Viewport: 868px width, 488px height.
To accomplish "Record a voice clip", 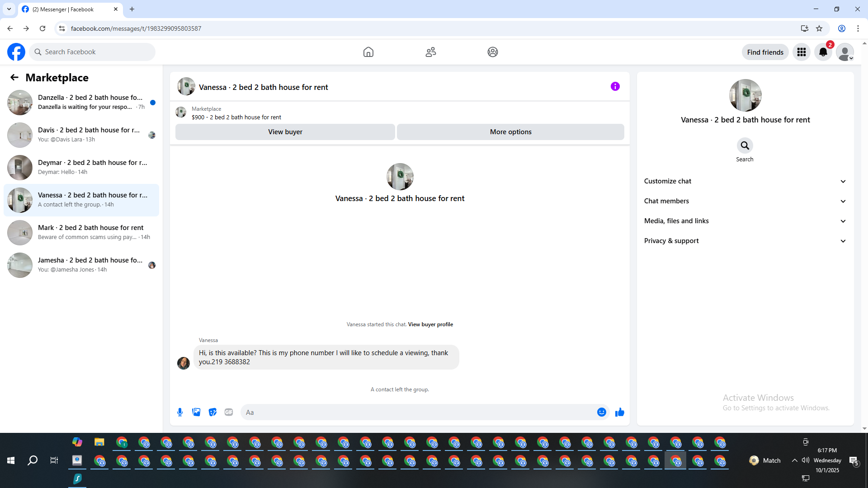I will [180, 412].
